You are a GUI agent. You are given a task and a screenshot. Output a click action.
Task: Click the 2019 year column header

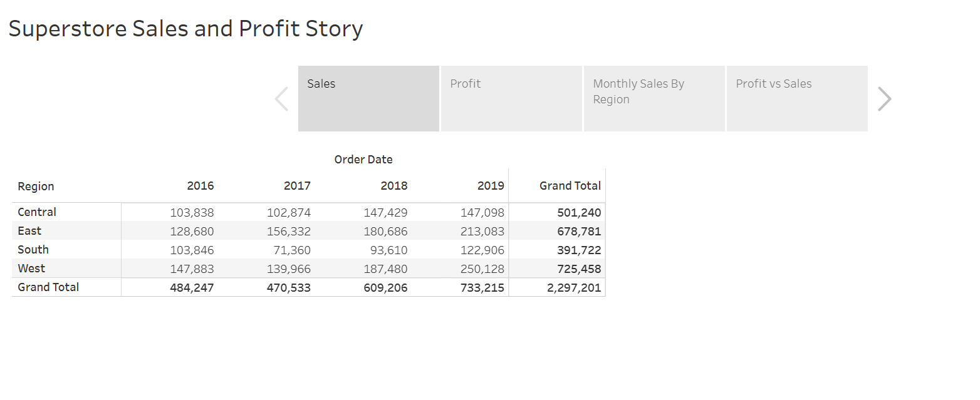tap(491, 185)
